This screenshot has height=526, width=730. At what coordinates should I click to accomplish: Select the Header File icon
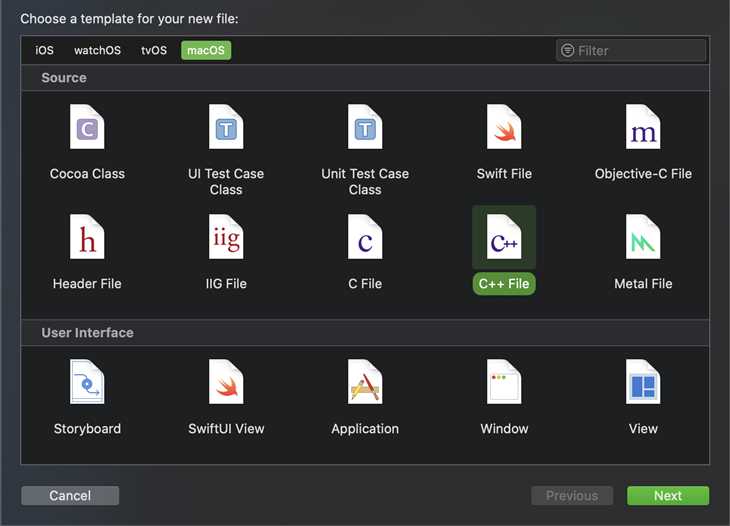click(87, 236)
